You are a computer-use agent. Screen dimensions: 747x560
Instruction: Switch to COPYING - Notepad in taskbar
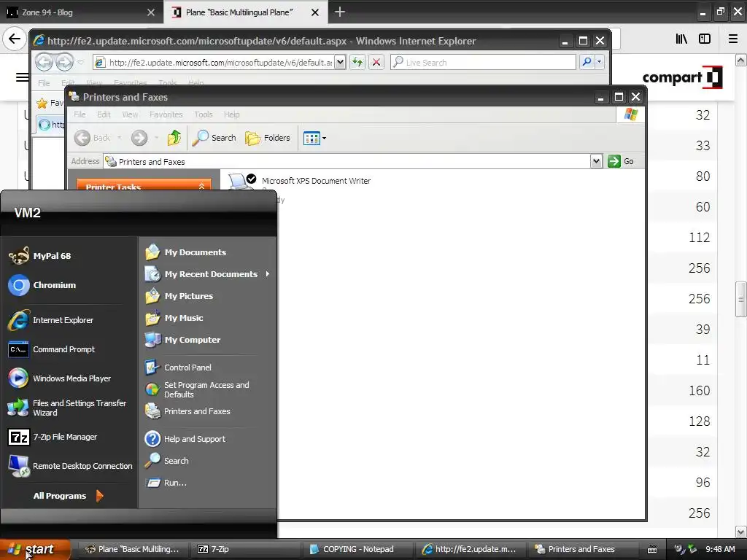(x=357, y=549)
